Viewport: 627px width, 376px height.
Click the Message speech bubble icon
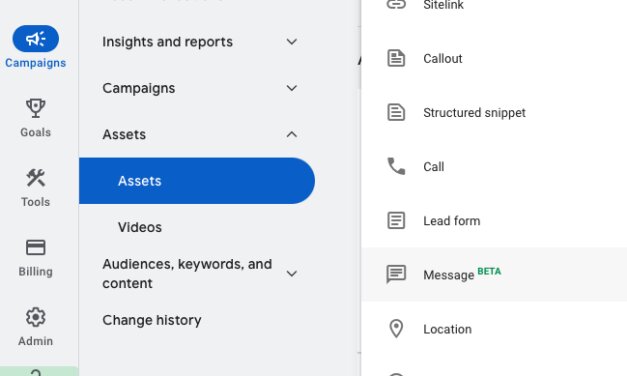click(x=396, y=274)
